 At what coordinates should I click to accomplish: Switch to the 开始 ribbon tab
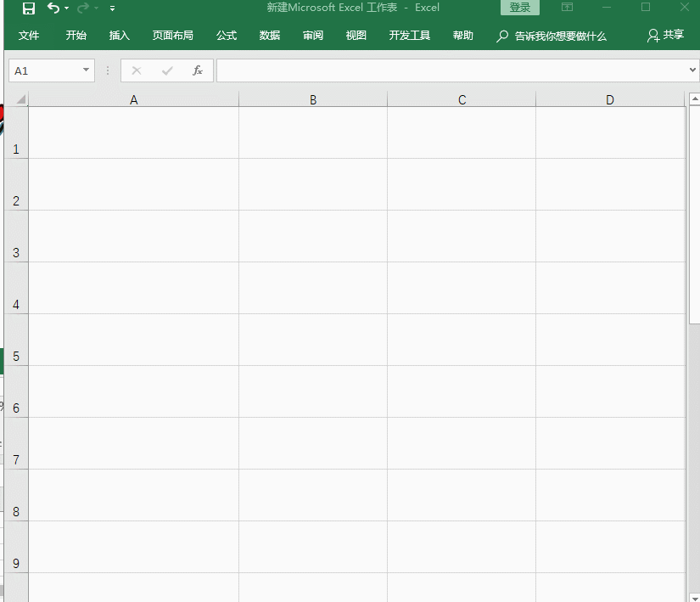(76, 36)
